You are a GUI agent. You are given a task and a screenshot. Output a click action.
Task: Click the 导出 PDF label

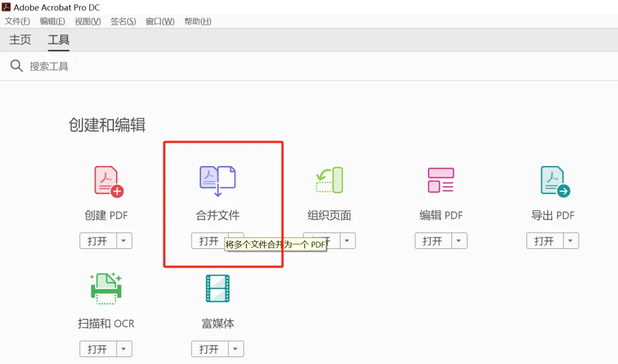pos(553,215)
